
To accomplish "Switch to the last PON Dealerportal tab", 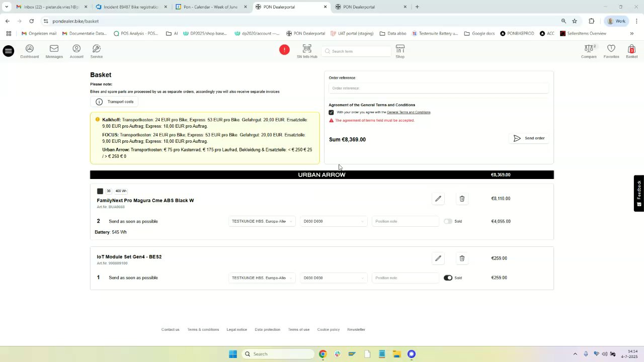I will (x=370, y=7).
